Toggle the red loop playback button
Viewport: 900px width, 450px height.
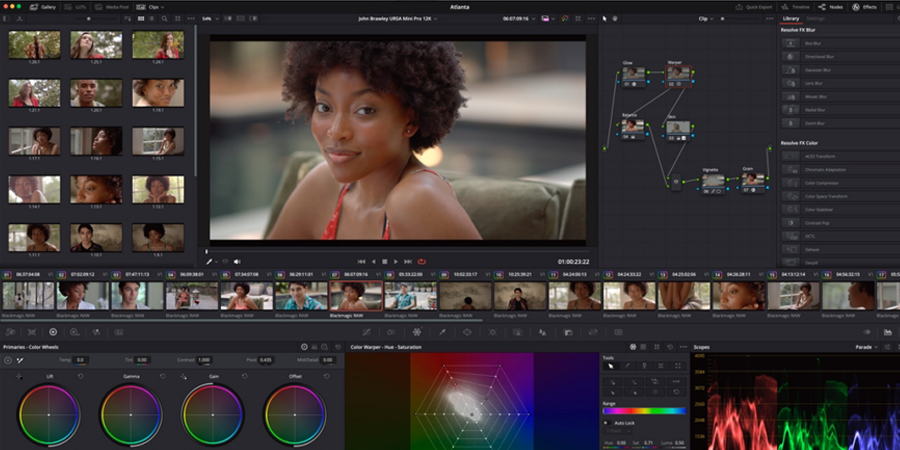pyautogui.click(x=422, y=262)
